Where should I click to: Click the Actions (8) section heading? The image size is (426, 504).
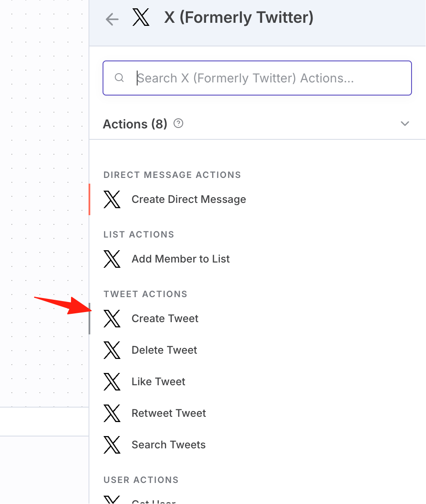pyautogui.click(x=135, y=124)
